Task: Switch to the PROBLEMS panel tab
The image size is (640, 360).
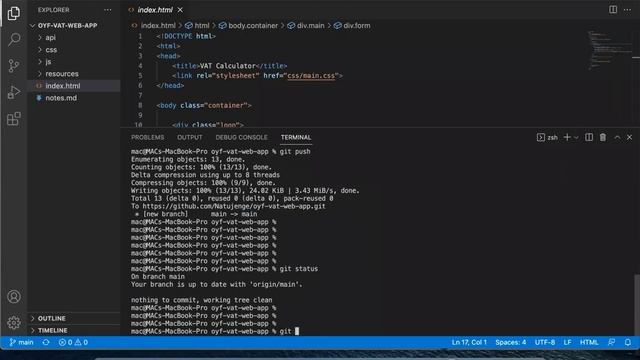Action: [x=147, y=138]
